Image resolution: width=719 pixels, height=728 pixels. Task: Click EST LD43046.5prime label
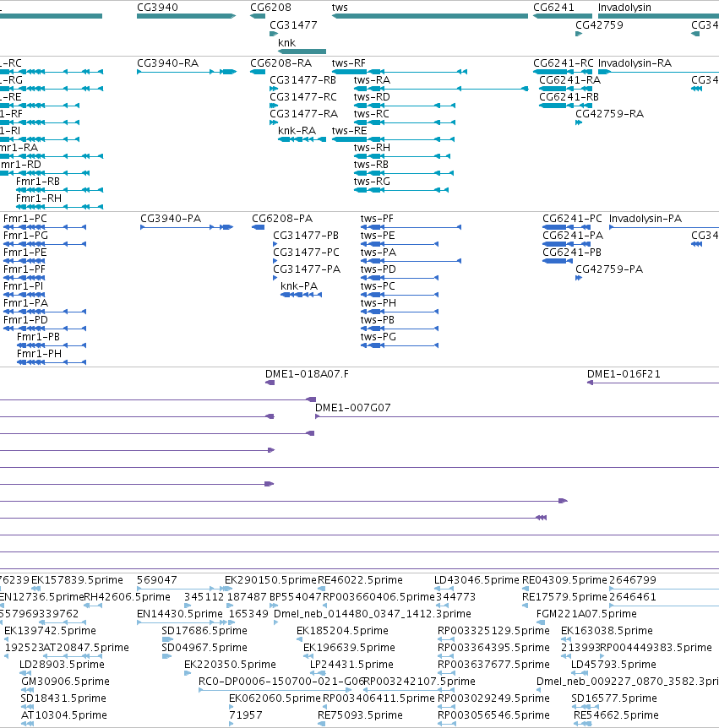coord(477,580)
